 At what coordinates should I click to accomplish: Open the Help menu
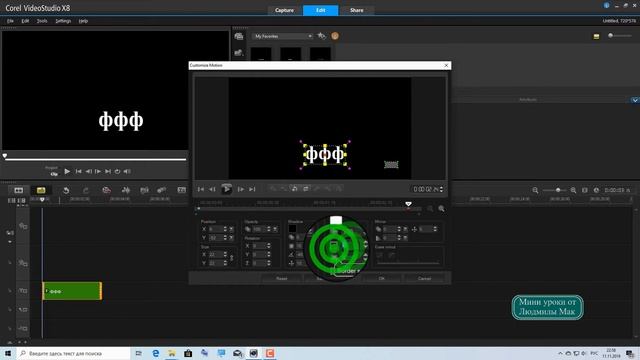click(x=83, y=21)
